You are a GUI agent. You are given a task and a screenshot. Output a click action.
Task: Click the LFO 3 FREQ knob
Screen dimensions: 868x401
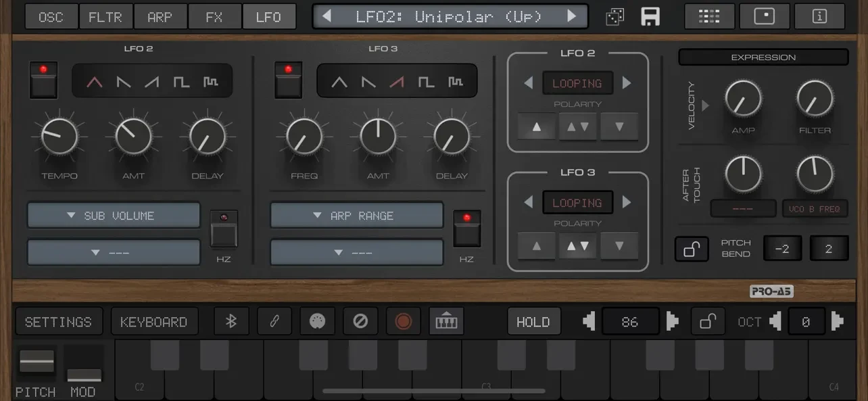pos(304,137)
